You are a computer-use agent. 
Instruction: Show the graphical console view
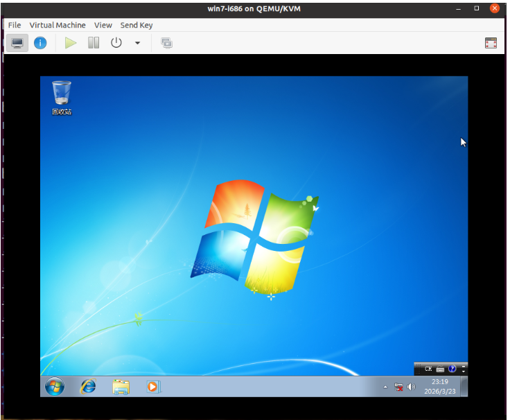(x=17, y=43)
